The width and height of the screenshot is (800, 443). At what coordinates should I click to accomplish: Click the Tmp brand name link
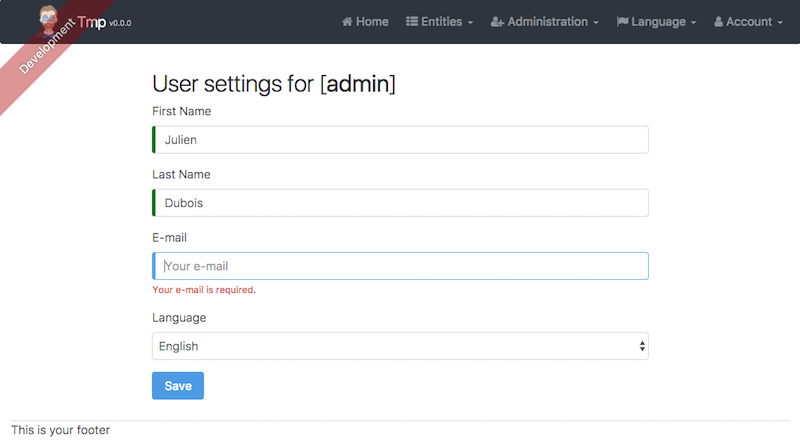click(x=98, y=21)
